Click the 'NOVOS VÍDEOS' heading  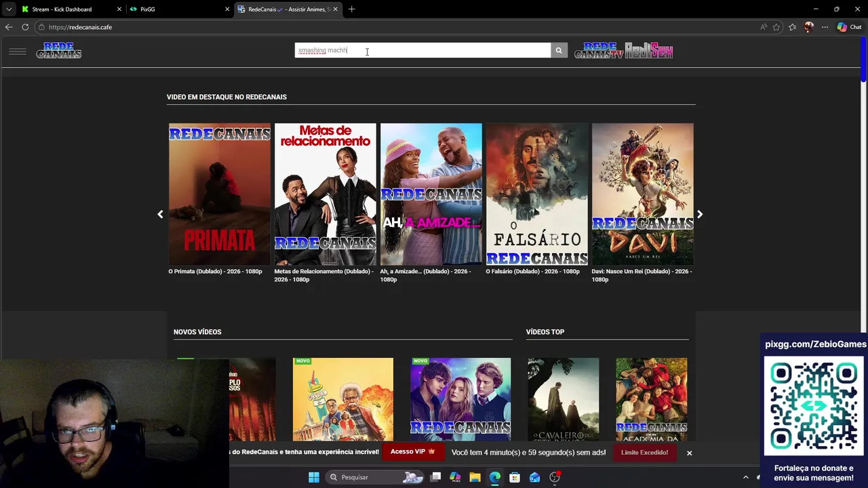click(197, 332)
